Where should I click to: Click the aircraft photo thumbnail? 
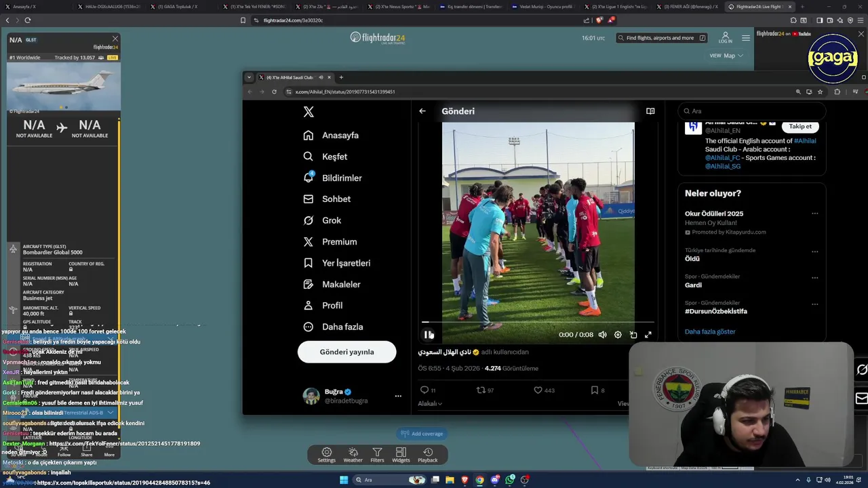pyautogui.click(x=64, y=87)
